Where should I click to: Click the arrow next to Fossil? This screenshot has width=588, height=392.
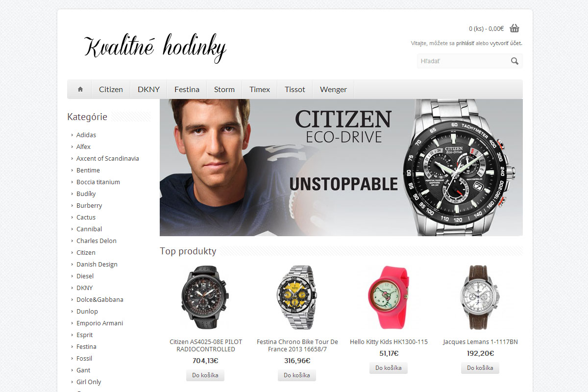(72, 359)
